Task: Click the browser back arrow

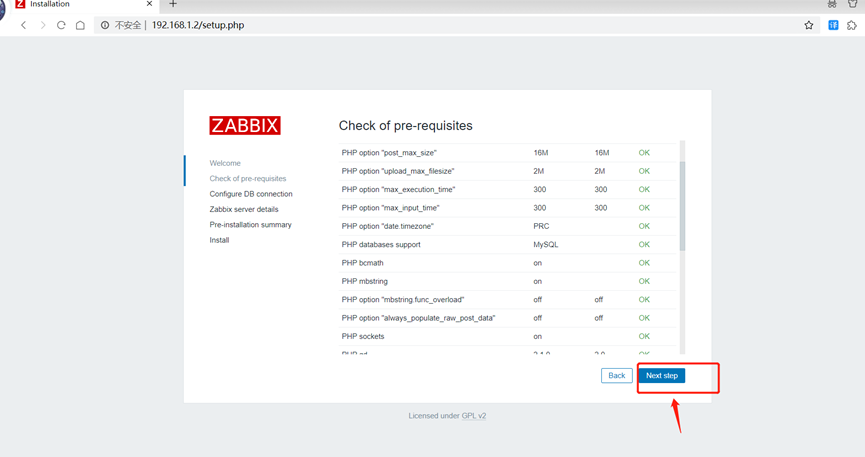Action: tap(23, 25)
